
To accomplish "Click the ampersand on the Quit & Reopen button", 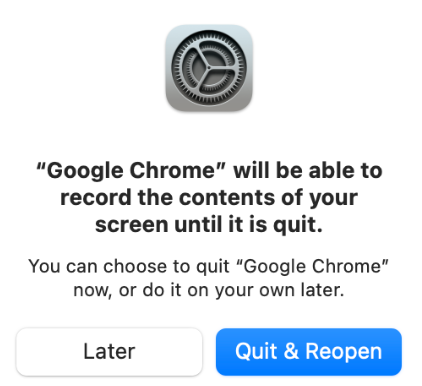I will (291, 351).
